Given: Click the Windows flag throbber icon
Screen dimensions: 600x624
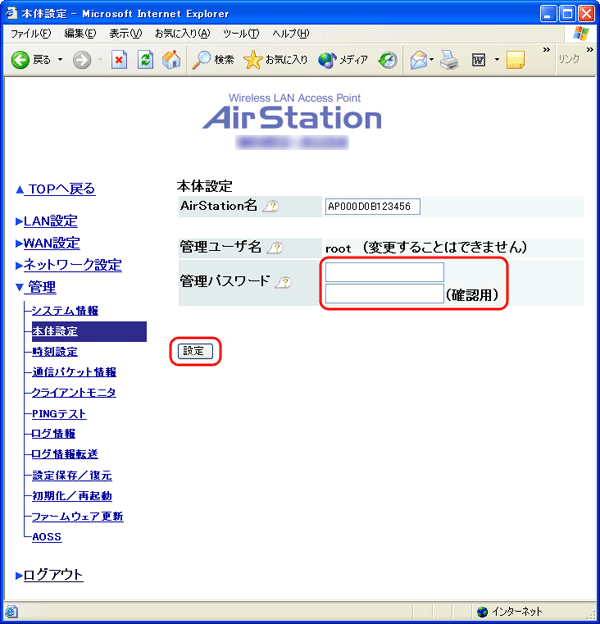Looking at the screenshot, I should pos(582,34).
